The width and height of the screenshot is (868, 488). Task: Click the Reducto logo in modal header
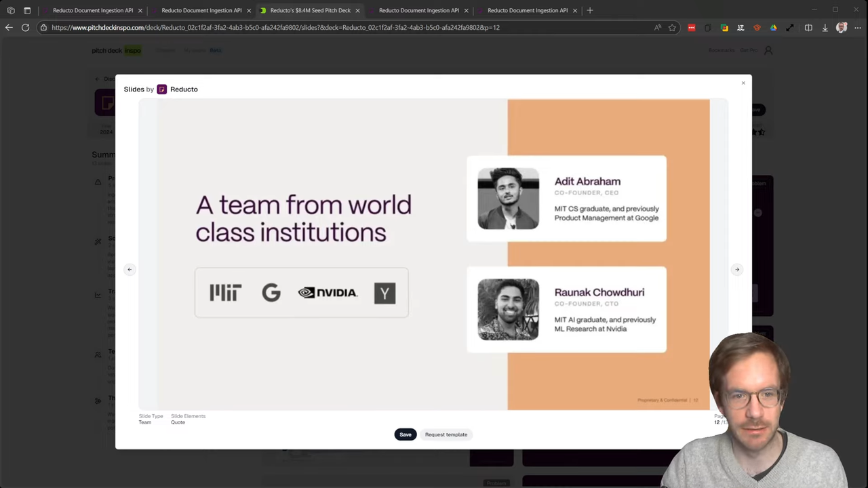(x=161, y=89)
